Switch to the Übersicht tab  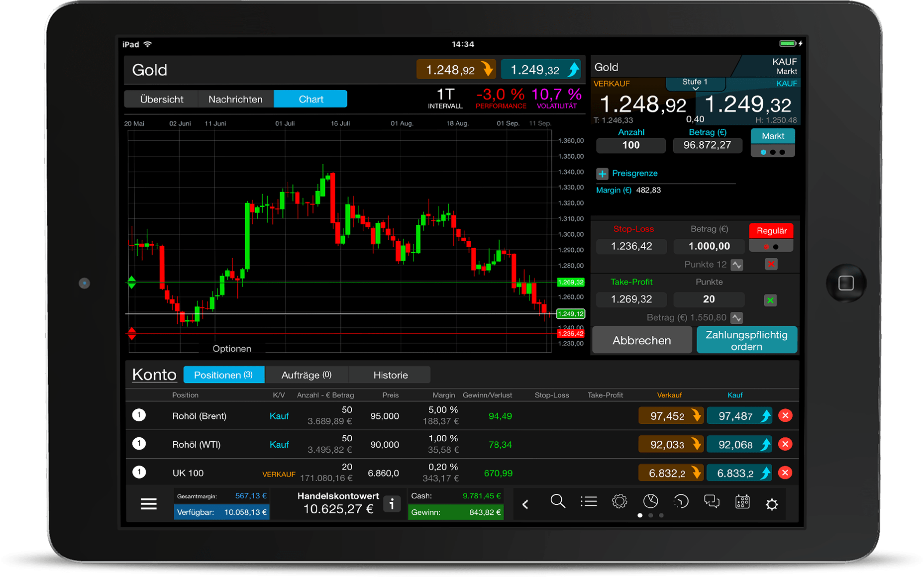[162, 99]
